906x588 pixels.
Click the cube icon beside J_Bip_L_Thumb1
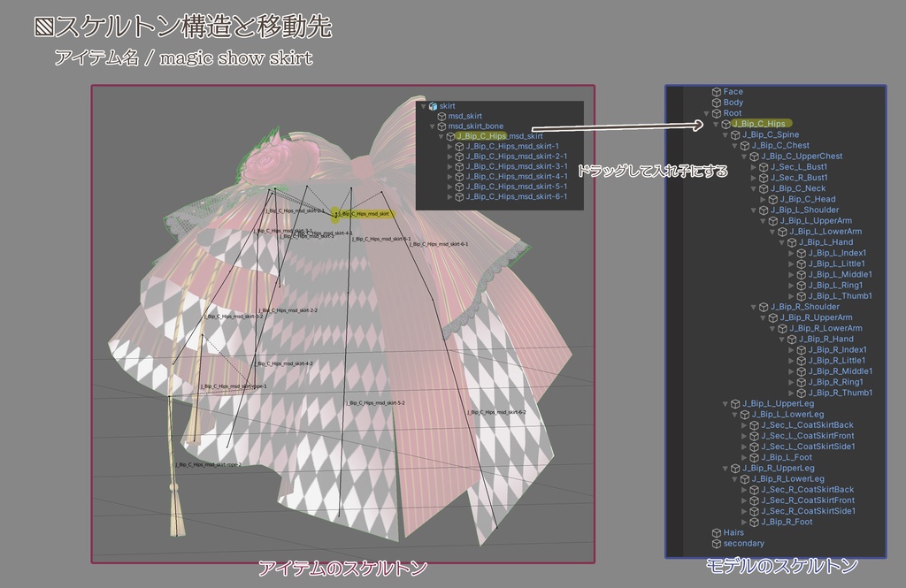pos(802,296)
